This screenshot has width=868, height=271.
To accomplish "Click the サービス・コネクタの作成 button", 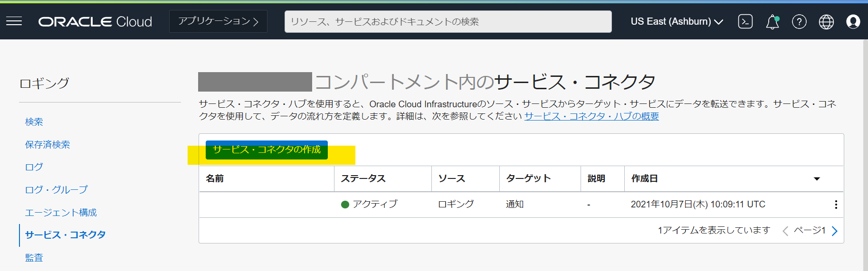I will pyautogui.click(x=267, y=150).
